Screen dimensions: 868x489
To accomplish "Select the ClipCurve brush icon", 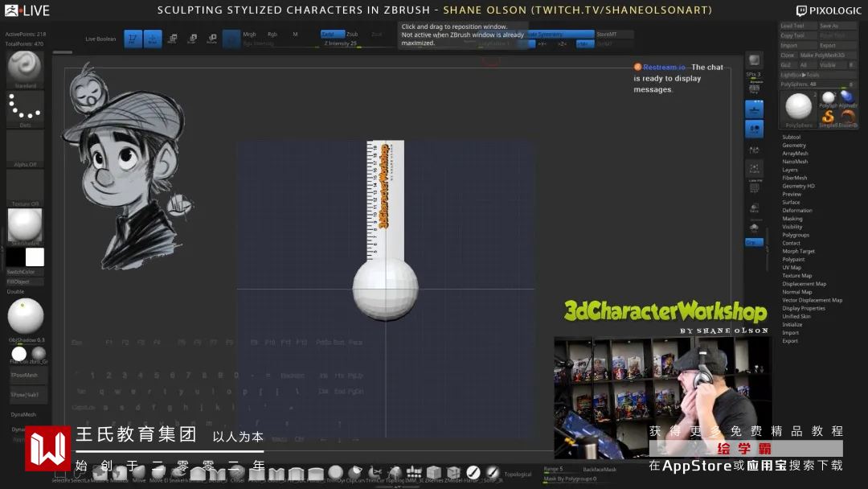I will (x=355, y=473).
